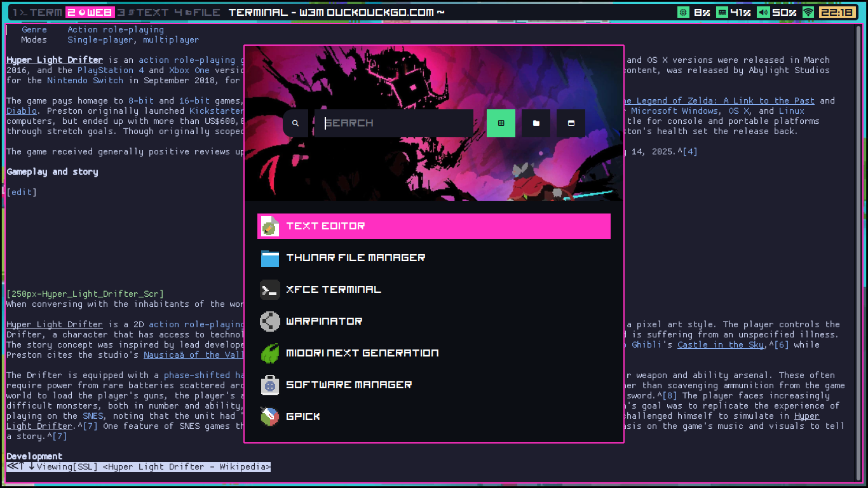Launch GPick color picker from the list
Viewport: 868px width, 488px height.
(434, 417)
